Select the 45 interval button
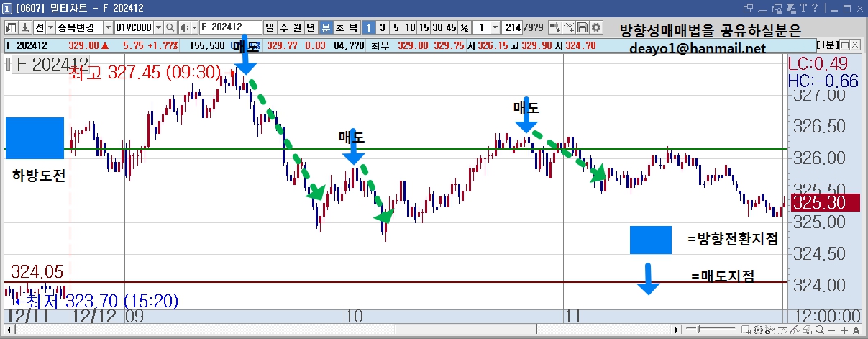 click(451, 27)
